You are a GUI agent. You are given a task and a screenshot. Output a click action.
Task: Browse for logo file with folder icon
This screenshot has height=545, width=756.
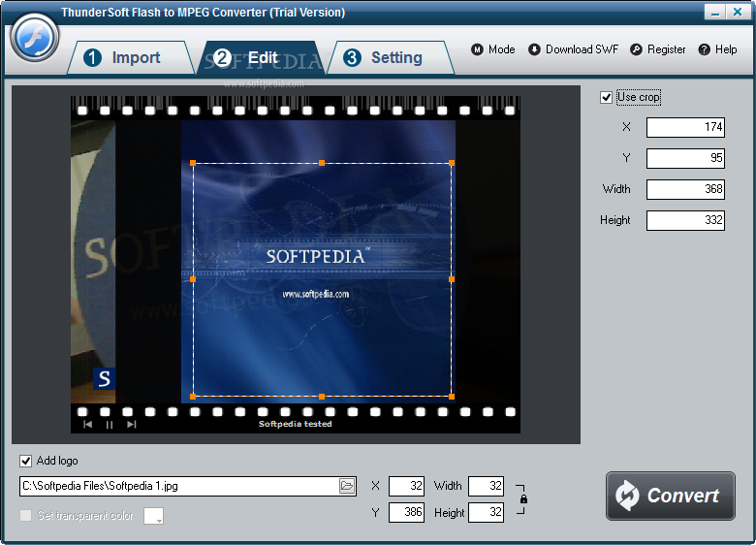click(347, 486)
